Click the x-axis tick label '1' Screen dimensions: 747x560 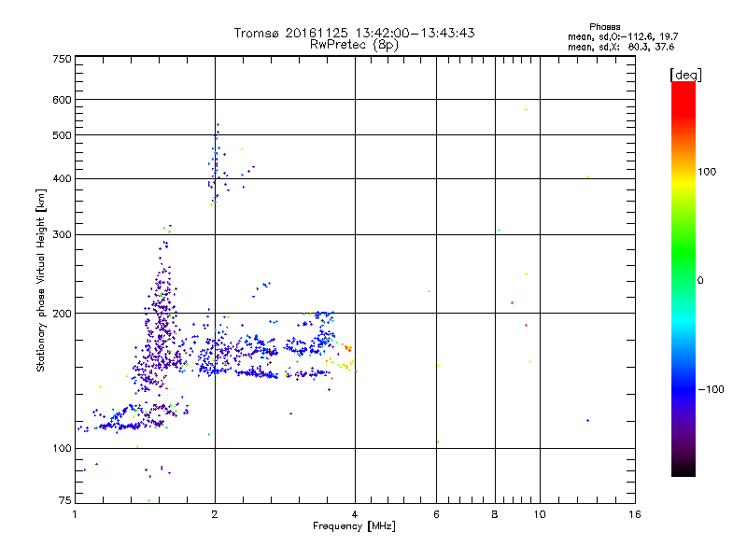[75, 514]
